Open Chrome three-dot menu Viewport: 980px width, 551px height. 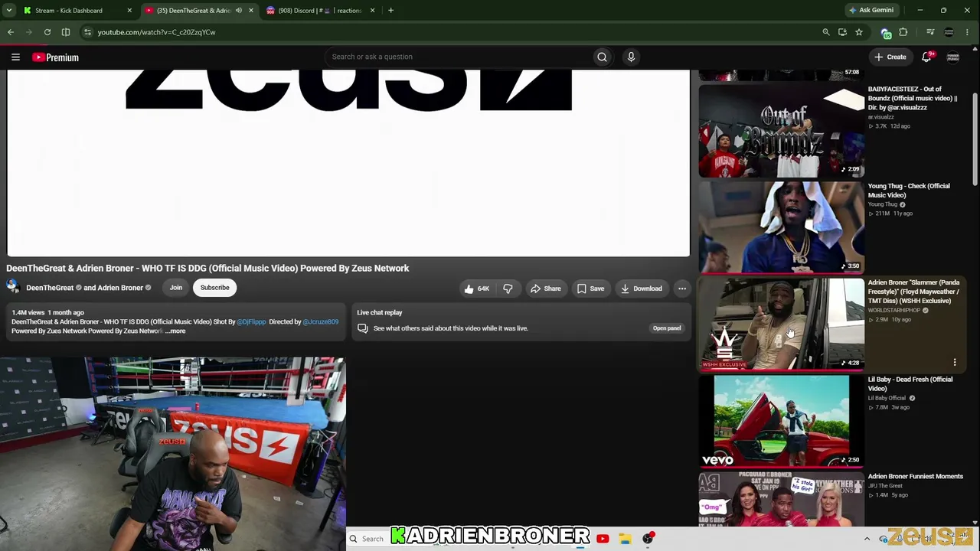click(x=967, y=32)
